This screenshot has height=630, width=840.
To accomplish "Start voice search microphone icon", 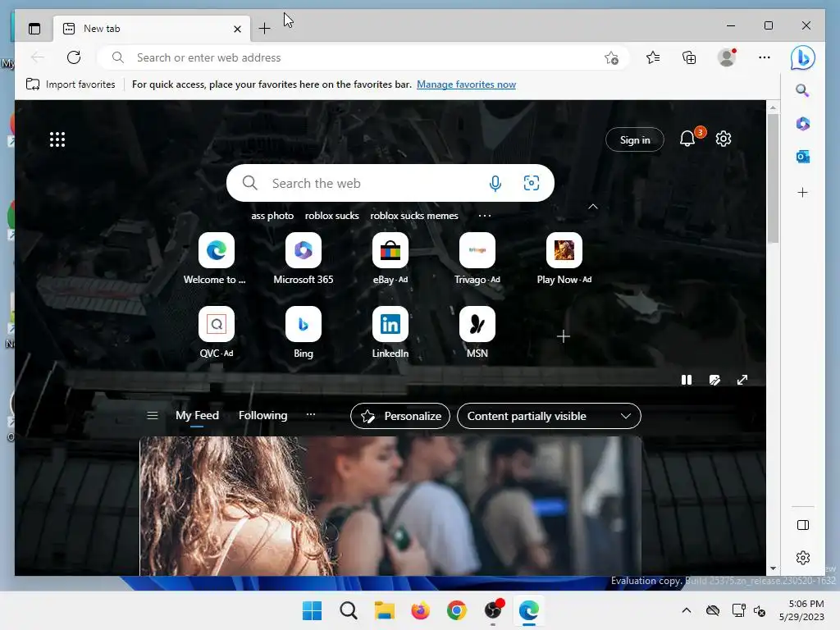I will pyautogui.click(x=495, y=183).
